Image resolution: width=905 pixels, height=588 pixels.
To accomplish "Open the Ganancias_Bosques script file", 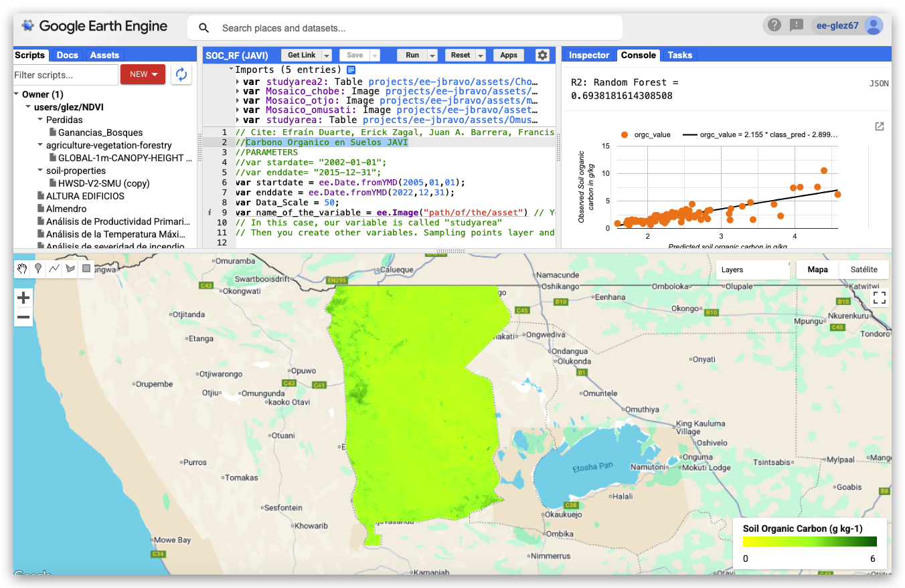I will click(100, 132).
